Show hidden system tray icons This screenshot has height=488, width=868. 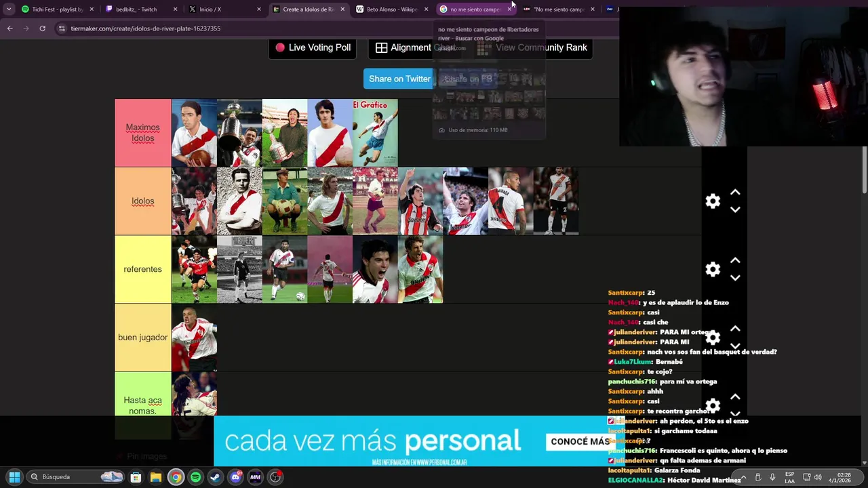(x=743, y=477)
